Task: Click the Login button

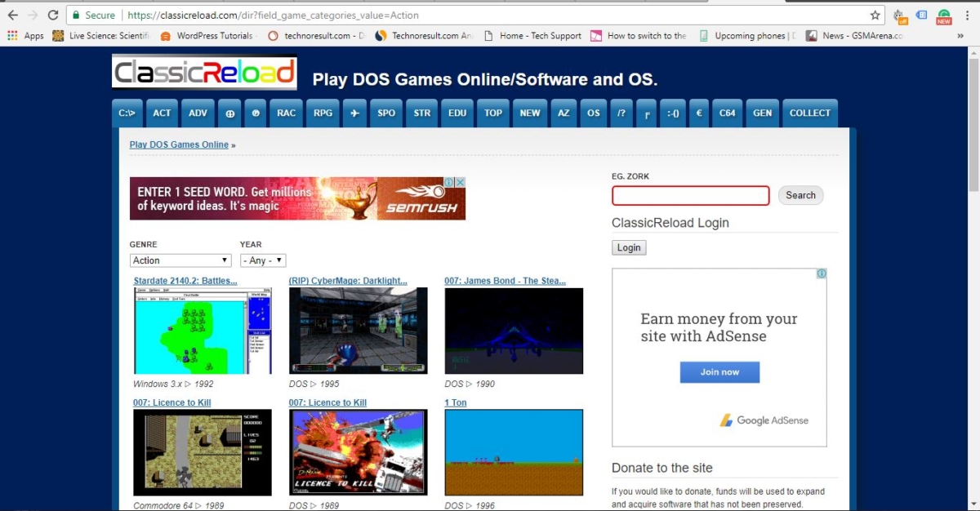Action: coord(628,247)
